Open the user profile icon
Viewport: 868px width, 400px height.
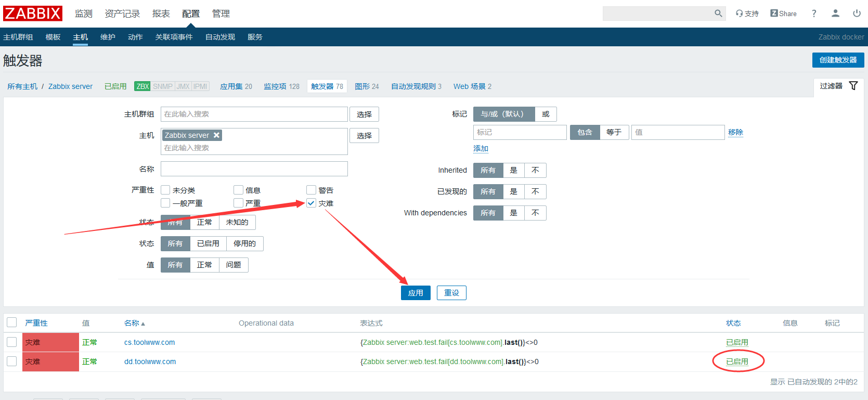(x=835, y=14)
